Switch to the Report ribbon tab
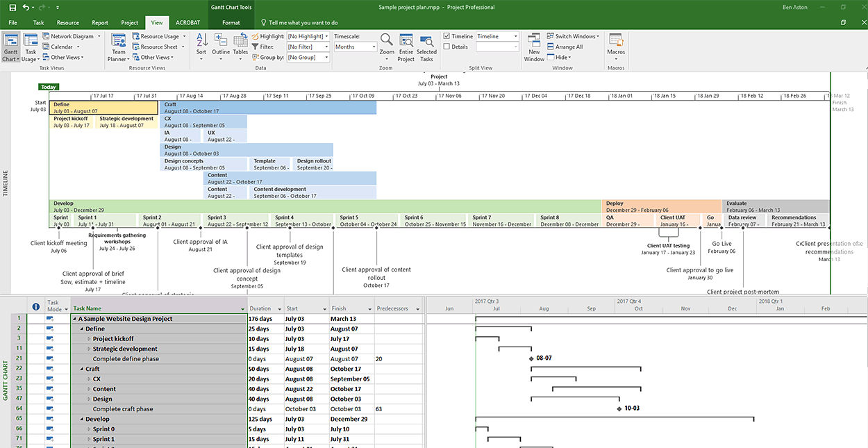This screenshot has height=448, width=868. click(x=100, y=23)
